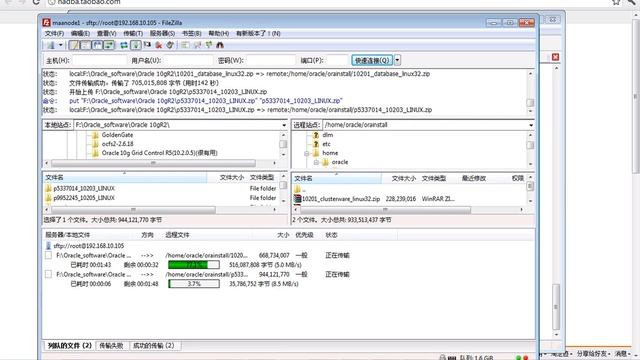Open Site Manager dropdown arrow
The width and height of the screenshot is (640, 360).
tap(60, 45)
